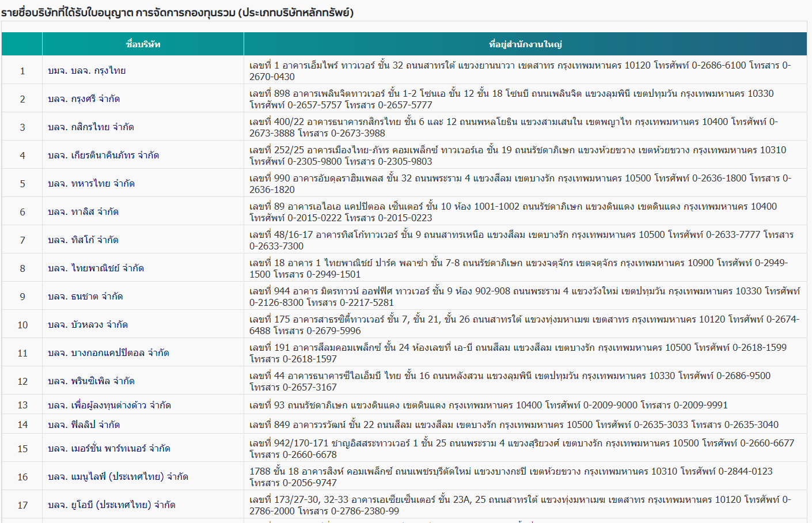Select company name บลจ. ทหารไทย จำกัด
The width and height of the screenshot is (812, 523).
click(x=92, y=183)
